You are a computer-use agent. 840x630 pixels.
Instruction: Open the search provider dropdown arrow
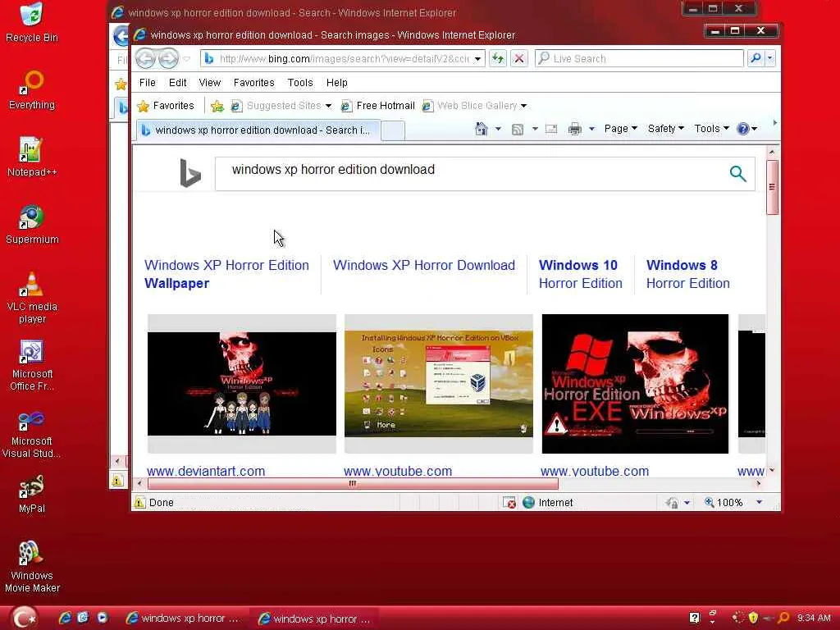769,58
